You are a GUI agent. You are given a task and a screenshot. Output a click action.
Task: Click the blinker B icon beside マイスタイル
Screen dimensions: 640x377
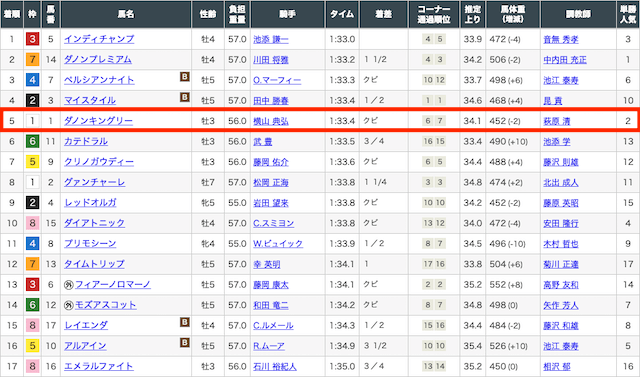coord(184,97)
